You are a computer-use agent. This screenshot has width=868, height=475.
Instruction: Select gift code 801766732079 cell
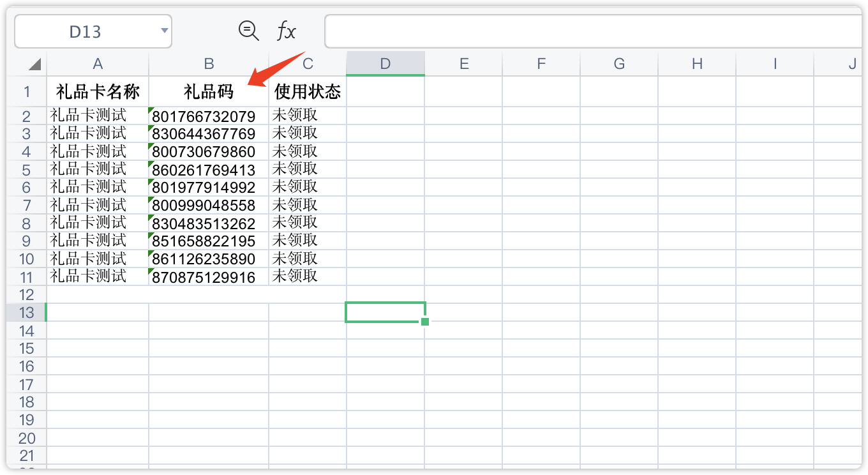click(204, 116)
